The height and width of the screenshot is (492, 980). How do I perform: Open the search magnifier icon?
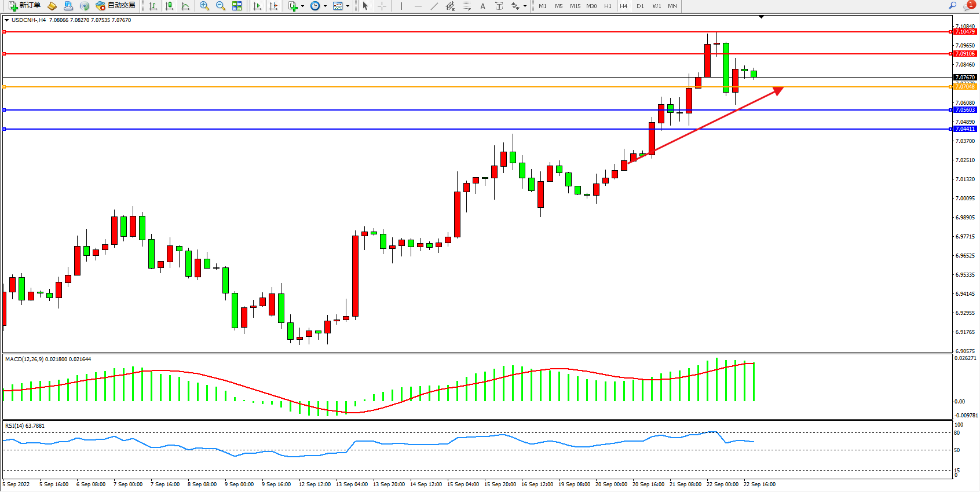[x=952, y=6]
